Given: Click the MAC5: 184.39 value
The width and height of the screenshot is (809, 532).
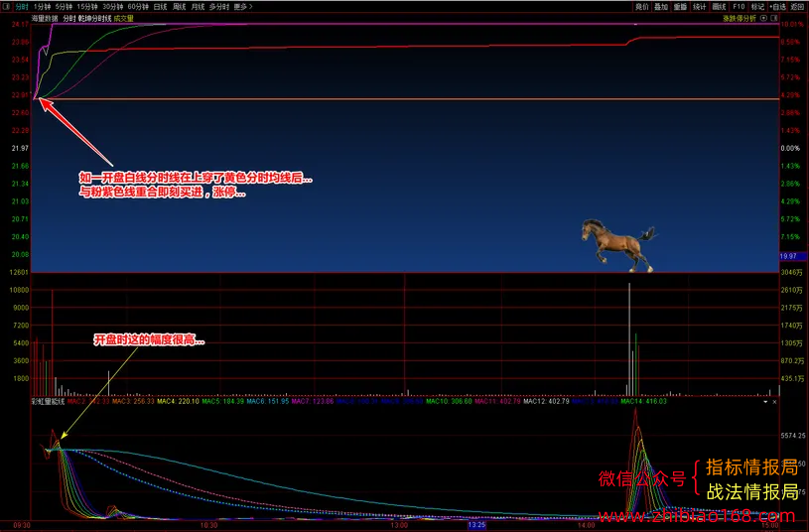Looking at the screenshot, I should point(222,401).
